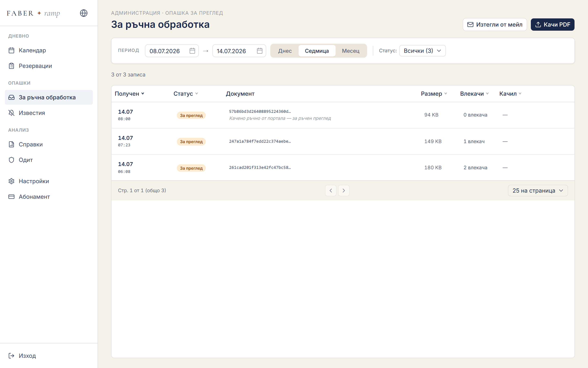Click envelope icon on Изтегли от мейл
The height and width of the screenshot is (368, 588).
[x=470, y=25]
